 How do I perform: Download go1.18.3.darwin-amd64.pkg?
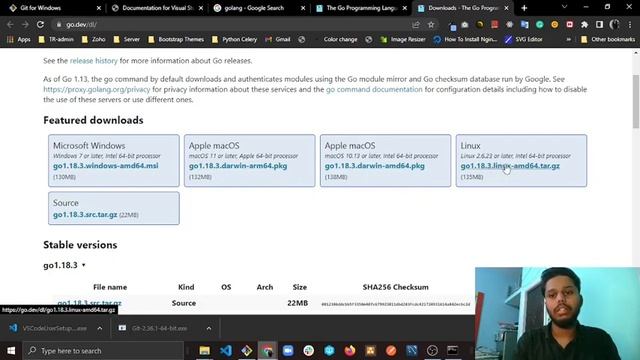point(375,166)
